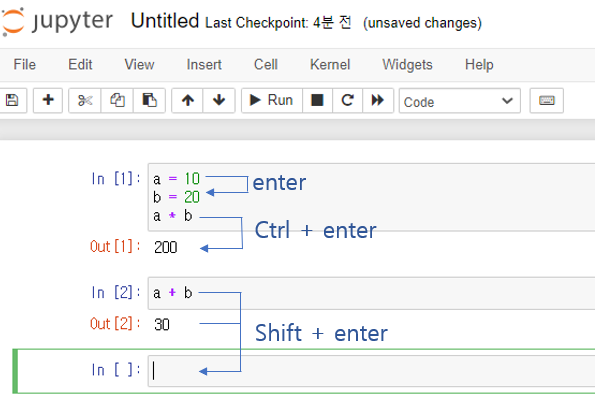Move selected cell down arrow
Screen dimensions: 596x403
[x=219, y=100]
